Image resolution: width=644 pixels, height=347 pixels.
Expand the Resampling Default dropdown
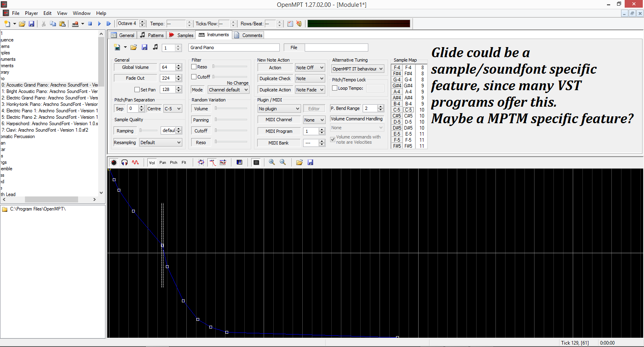(161, 143)
